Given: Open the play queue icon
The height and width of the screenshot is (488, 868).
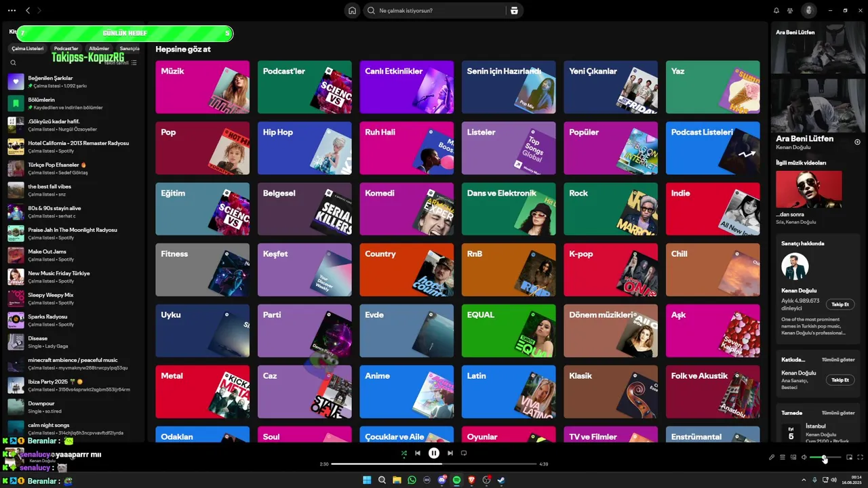Looking at the screenshot, I should 782,457.
